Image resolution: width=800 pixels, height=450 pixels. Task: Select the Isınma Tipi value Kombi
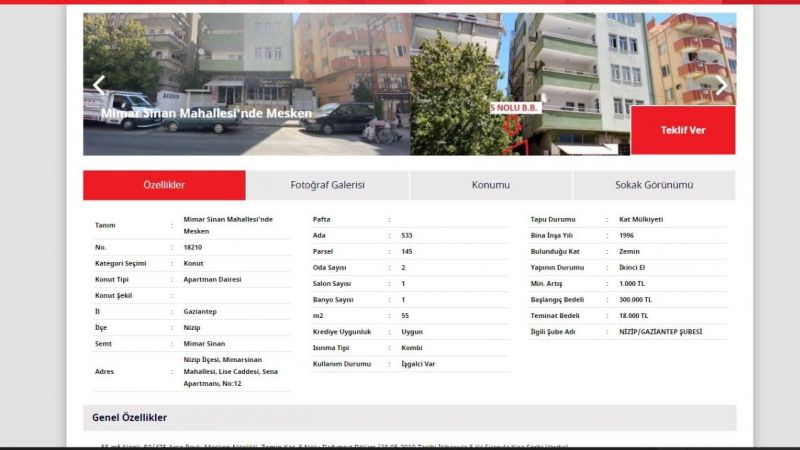[412, 348]
